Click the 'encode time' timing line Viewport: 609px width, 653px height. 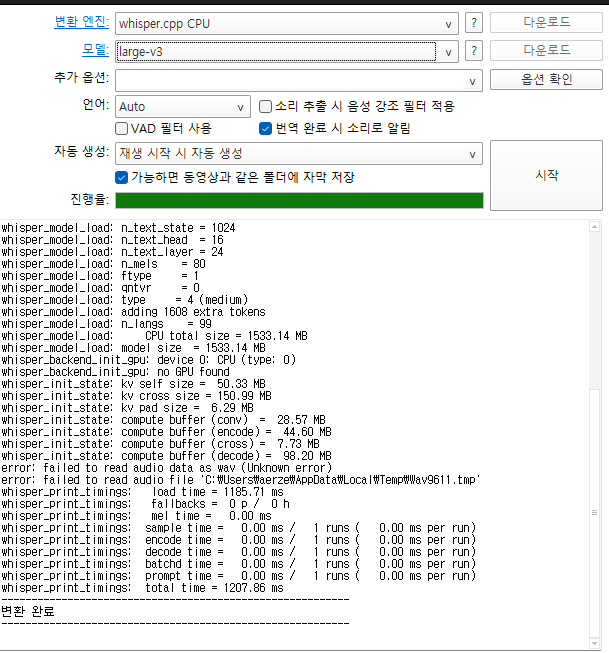(x=239, y=540)
